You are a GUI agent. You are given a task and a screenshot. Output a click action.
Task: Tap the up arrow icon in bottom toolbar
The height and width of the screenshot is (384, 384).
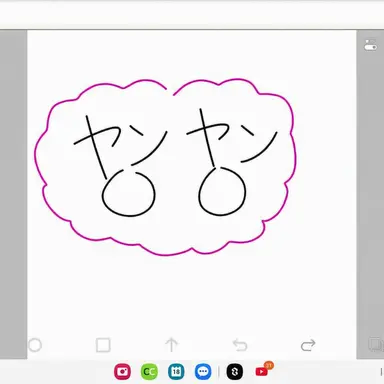pos(171,345)
